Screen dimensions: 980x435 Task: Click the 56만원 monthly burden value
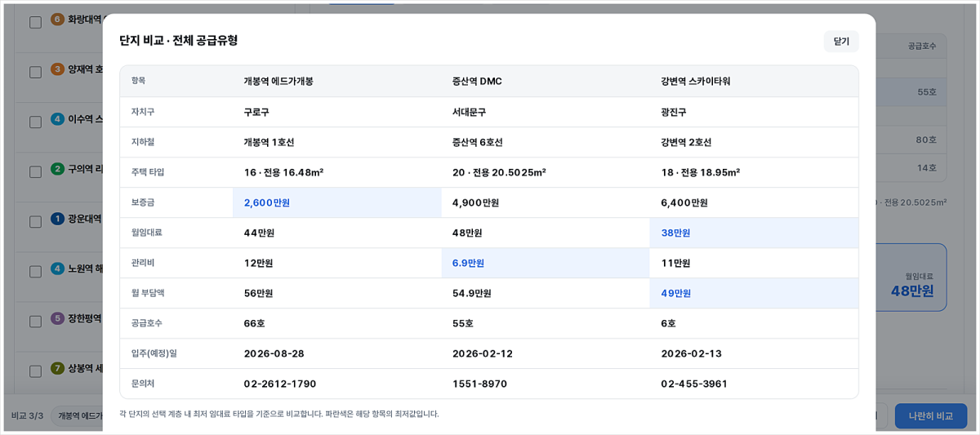(258, 293)
